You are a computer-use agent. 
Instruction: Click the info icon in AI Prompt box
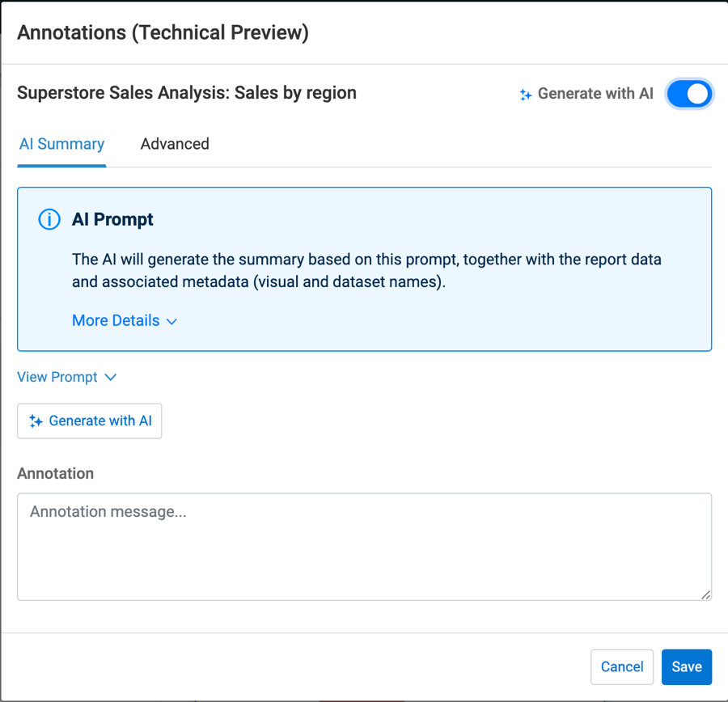coord(49,219)
